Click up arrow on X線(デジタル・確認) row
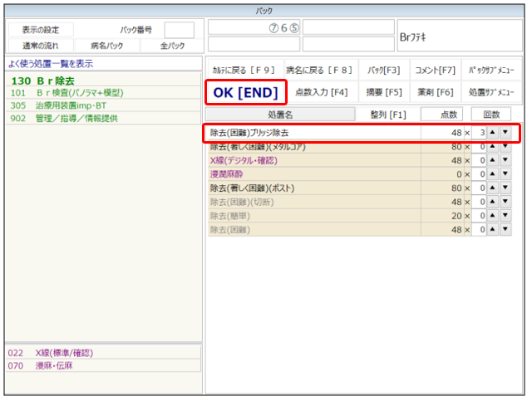This screenshot has width=532, height=401. (493, 160)
